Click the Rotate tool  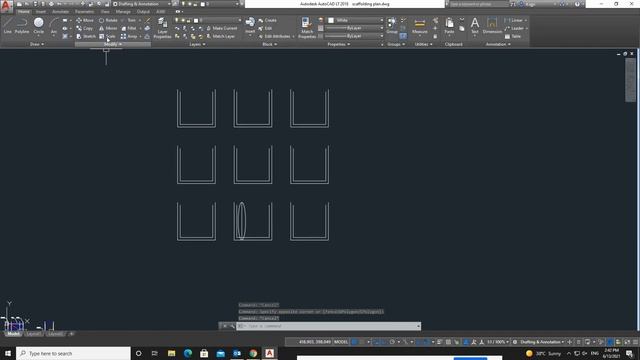[x=108, y=20]
